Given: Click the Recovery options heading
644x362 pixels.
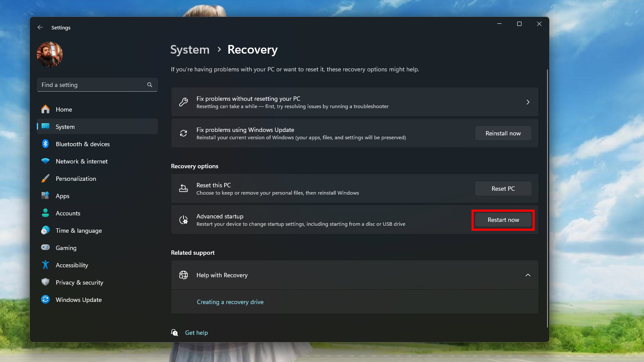Looking at the screenshot, I should point(195,166).
